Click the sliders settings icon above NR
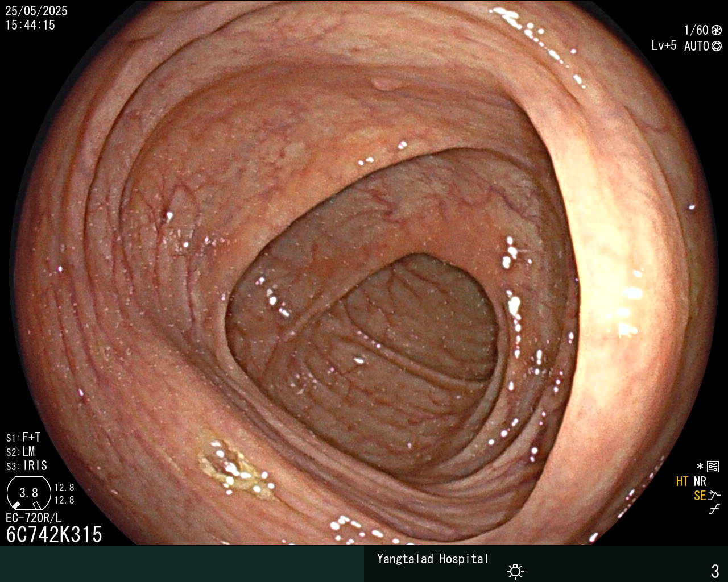The image size is (728, 582). pyautogui.click(x=713, y=467)
